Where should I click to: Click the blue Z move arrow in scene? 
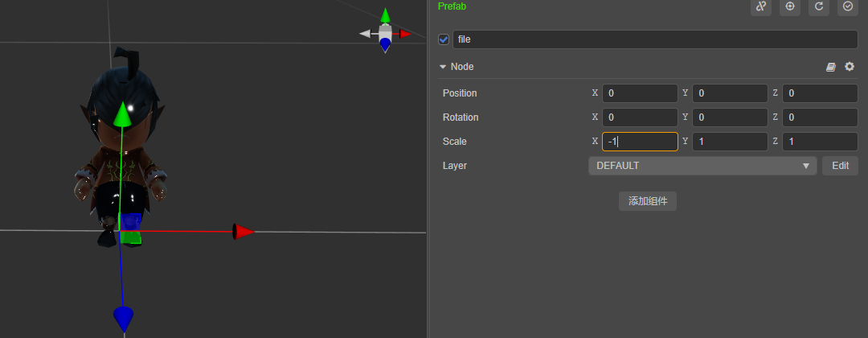124,319
